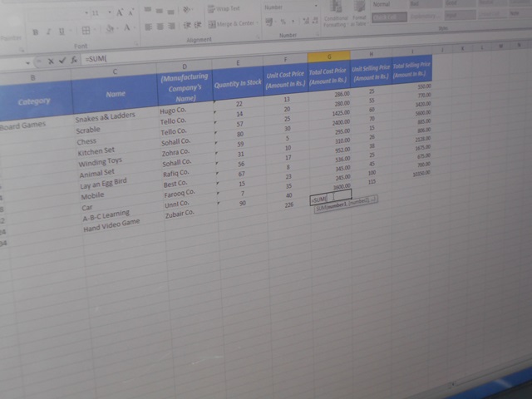Image resolution: width=532 pixels, height=399 pixels.
Task: Confirm the formula using the checkmark icon
Action: 61,62
